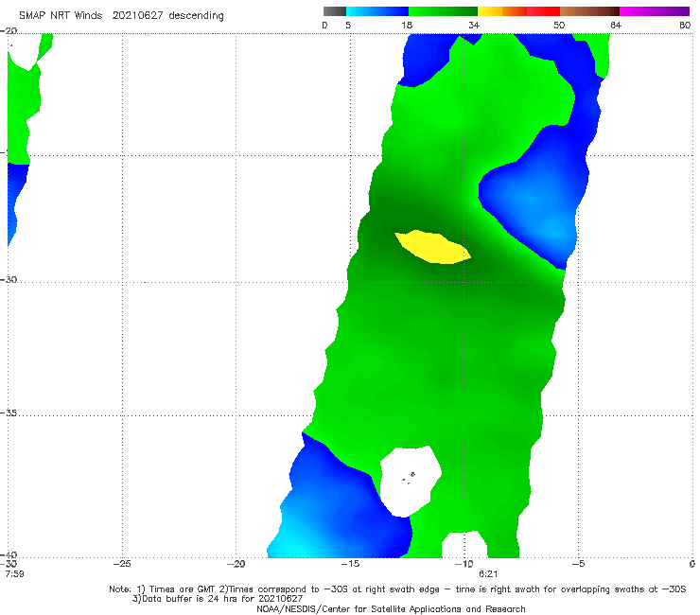Click the brown 50-64 segment of color bar
Image resolution: width=700 pixels, height=615 pixels.
point(589,11)
